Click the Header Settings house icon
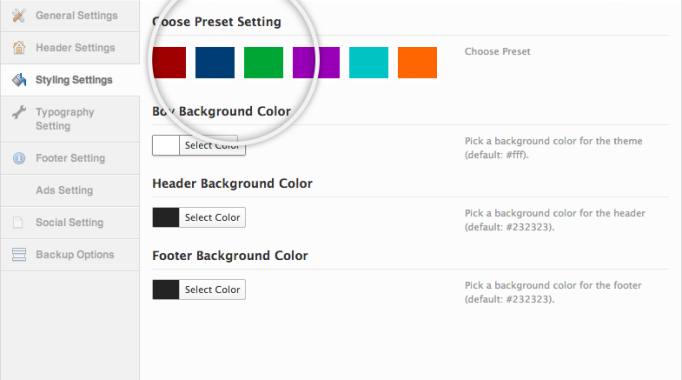682x380 pixels. point(19,47)
